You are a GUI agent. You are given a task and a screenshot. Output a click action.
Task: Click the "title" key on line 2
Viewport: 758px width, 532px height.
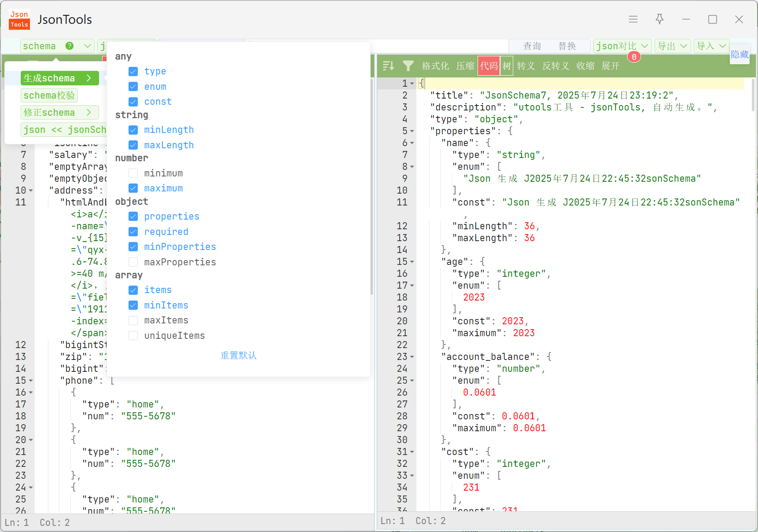pos(449,95)
